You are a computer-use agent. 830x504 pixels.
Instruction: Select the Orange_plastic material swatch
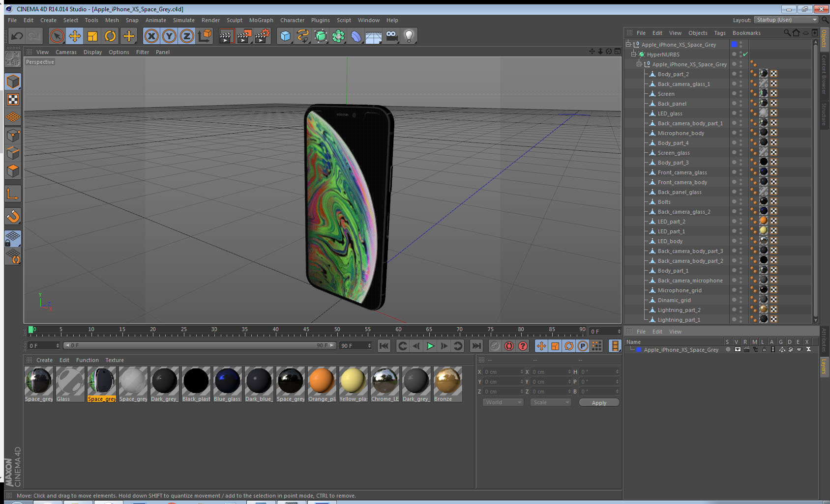322,384
